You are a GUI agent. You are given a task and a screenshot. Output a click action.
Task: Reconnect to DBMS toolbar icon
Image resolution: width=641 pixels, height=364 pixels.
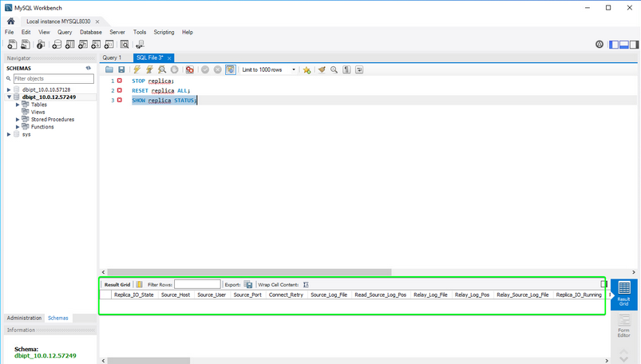click(x=140, y=44)
